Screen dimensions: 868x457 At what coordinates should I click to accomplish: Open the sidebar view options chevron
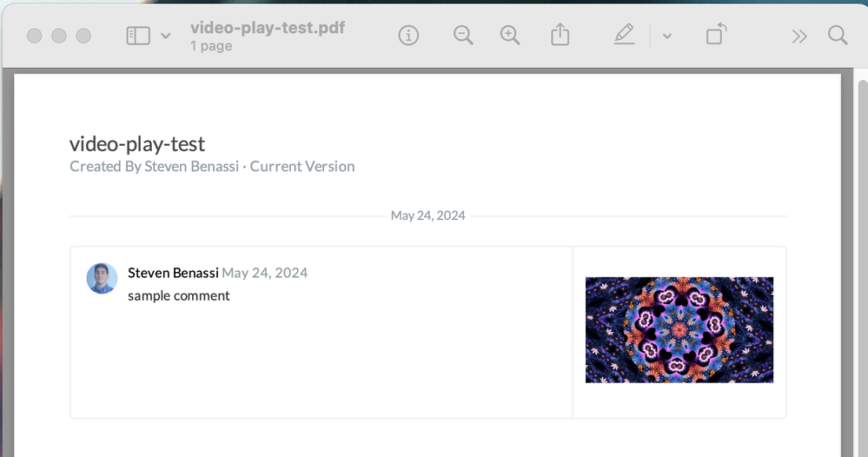coord(165,36)
